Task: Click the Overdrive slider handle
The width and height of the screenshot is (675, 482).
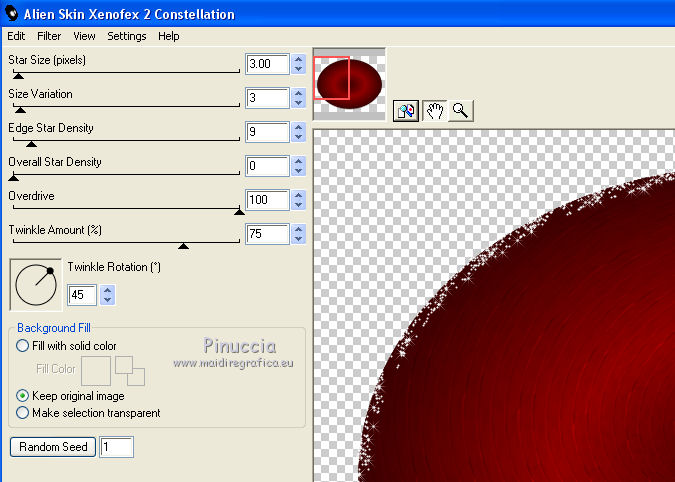Action: (x=239, y=211)
